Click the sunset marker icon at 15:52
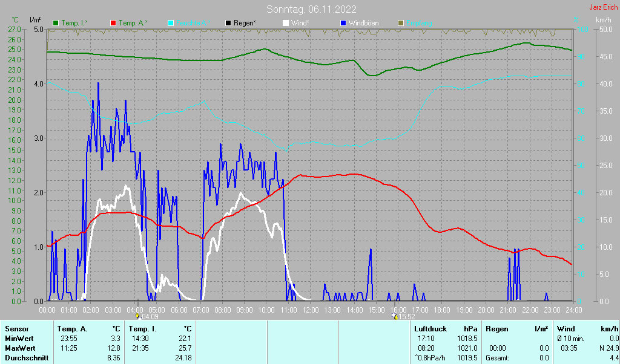 (395, 316)
